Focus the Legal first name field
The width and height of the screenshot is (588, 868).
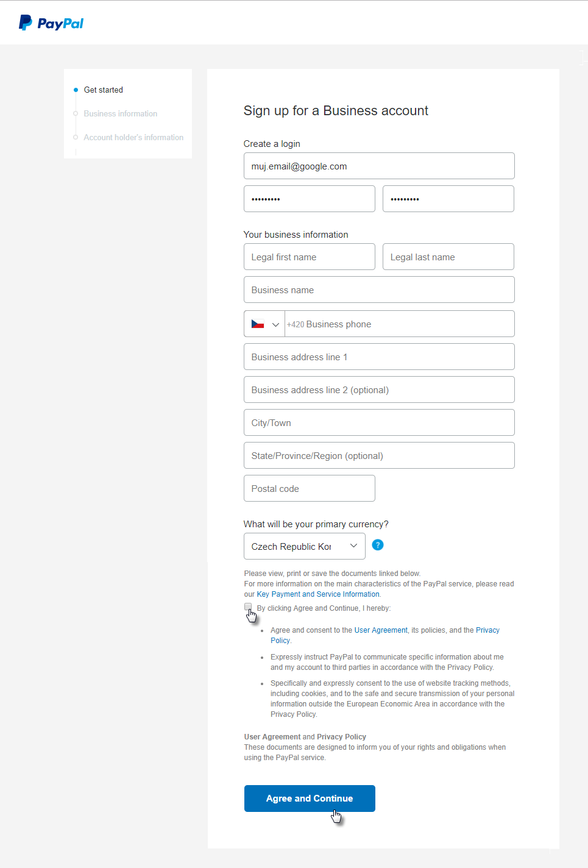[x=309, y=257]
